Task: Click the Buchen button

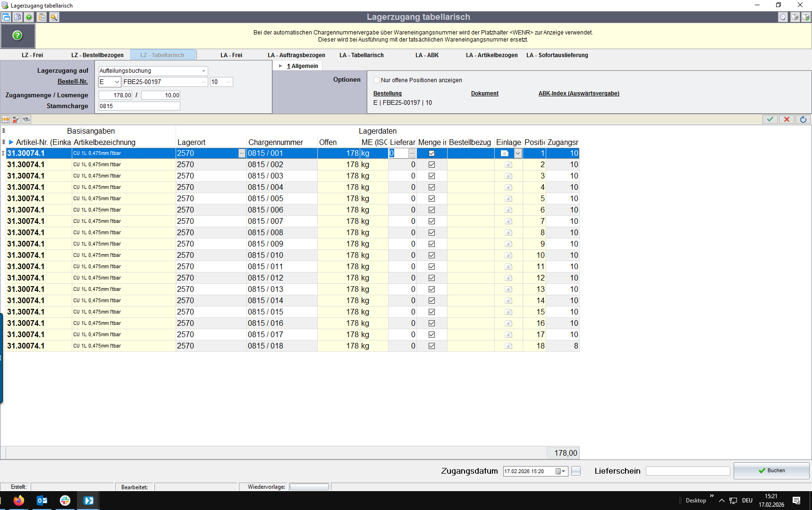Action: (771, 471)
